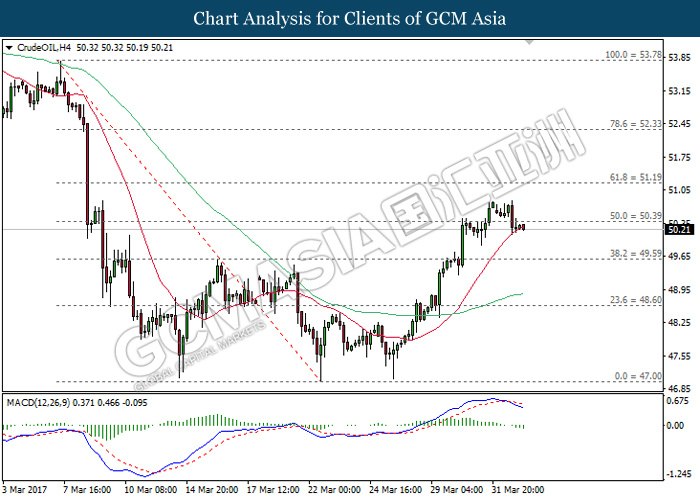Viewport: 700px width, 500px height.
Task: Click the MACD scale value -1.245
Action: click(x=677, y=474)
